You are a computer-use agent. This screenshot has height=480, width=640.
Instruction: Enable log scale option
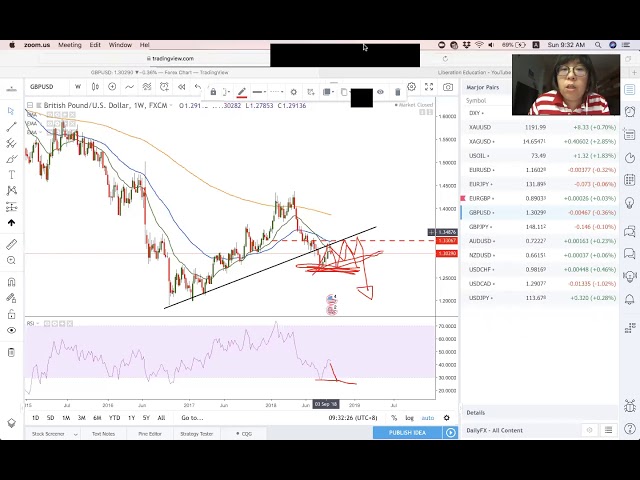pos(409,418)
